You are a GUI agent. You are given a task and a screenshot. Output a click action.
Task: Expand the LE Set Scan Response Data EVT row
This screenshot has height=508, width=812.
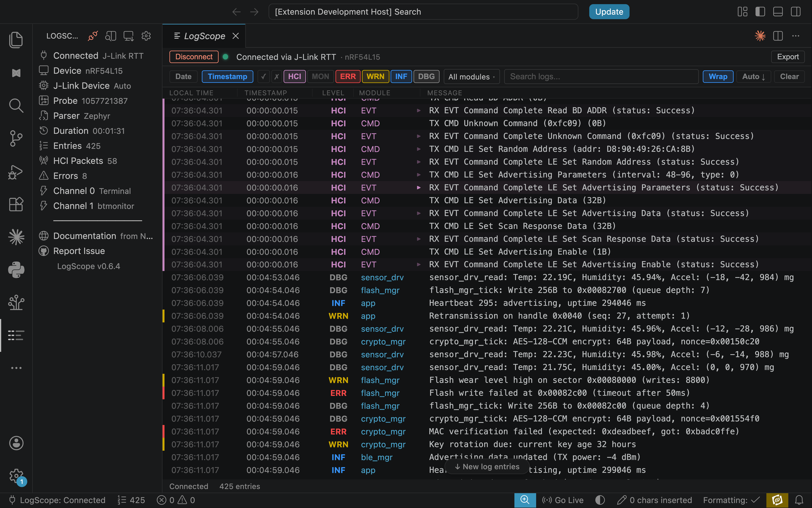419,239
